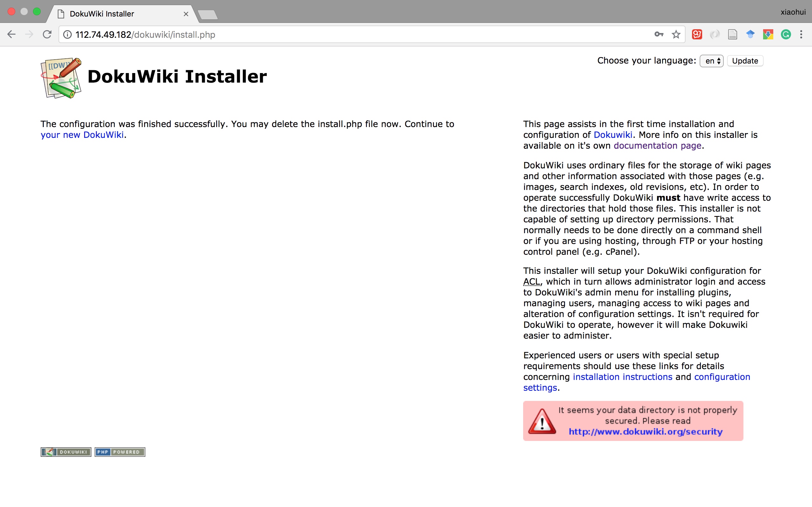Image resolution: width=812 pixels, height=507 pixels.
Task: Bookmark this page with the star
Action: pyautogui.click(x=676, y=35)
